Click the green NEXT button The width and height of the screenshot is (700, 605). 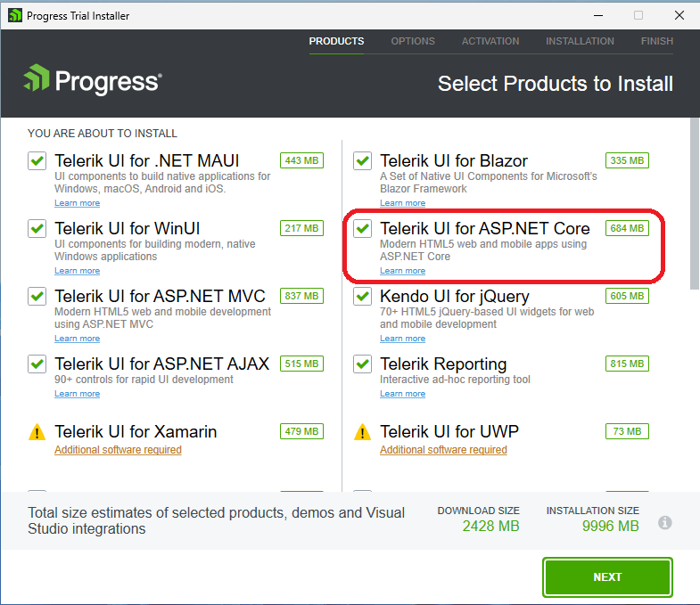pyautogui.click(x=607, y=576)
